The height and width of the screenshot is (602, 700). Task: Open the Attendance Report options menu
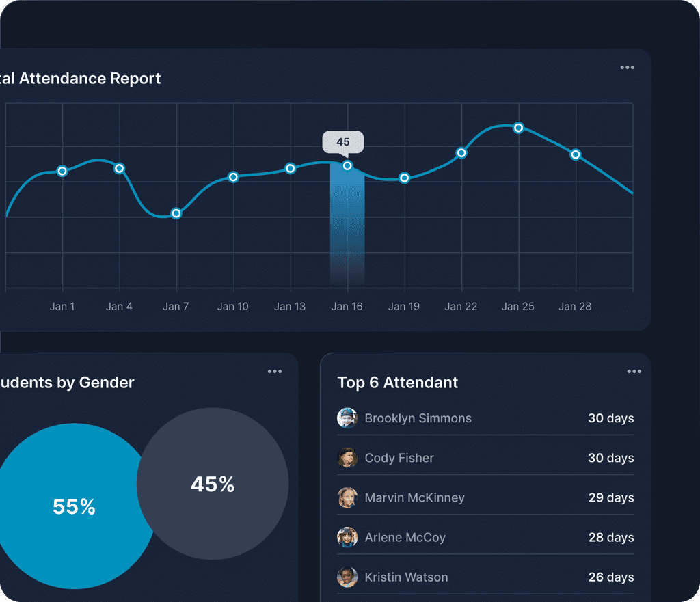pyautogui.click(x=627, y=67)
